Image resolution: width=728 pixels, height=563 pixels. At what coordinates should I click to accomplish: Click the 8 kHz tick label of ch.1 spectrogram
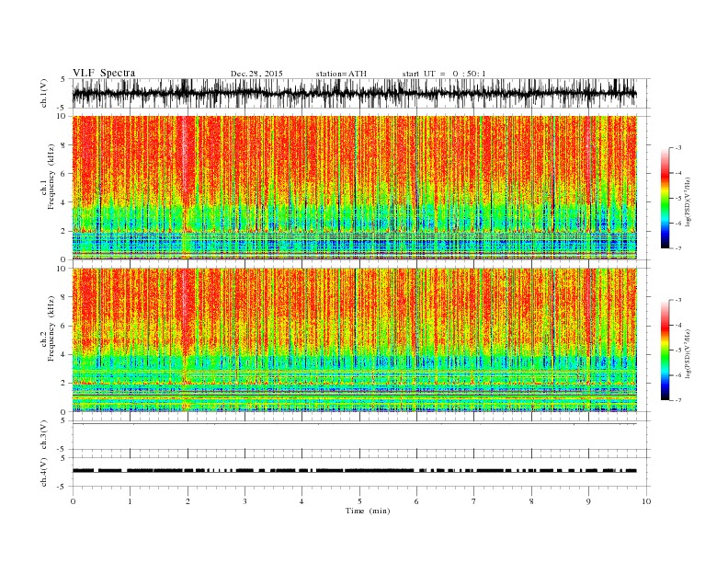click(64, 145)
